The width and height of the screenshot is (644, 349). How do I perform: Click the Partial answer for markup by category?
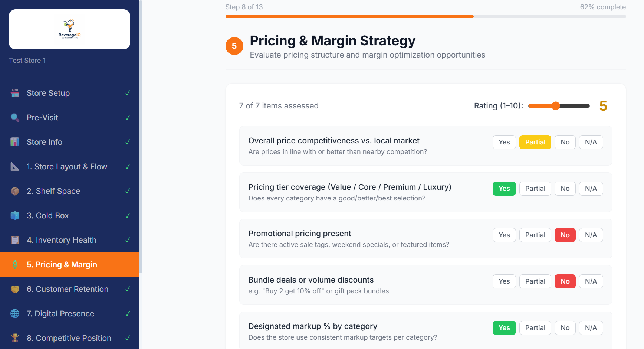(535, 327)
